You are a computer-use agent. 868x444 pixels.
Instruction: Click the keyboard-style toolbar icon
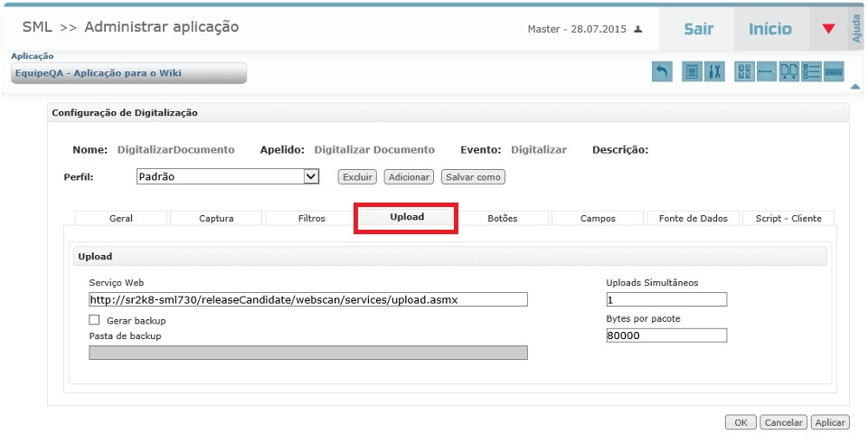tap(834, 72)
